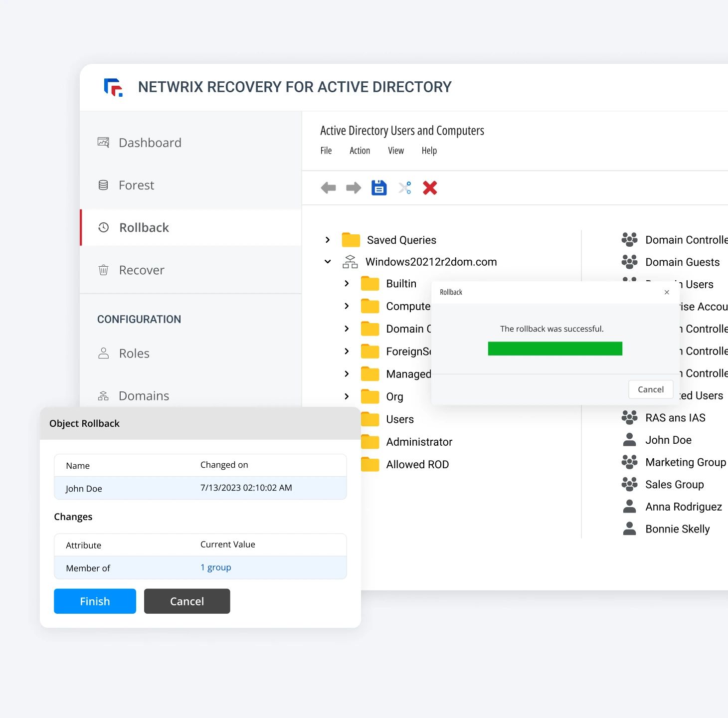
Task: Select the Saved Queries folder icon
Action: [351, 240]
